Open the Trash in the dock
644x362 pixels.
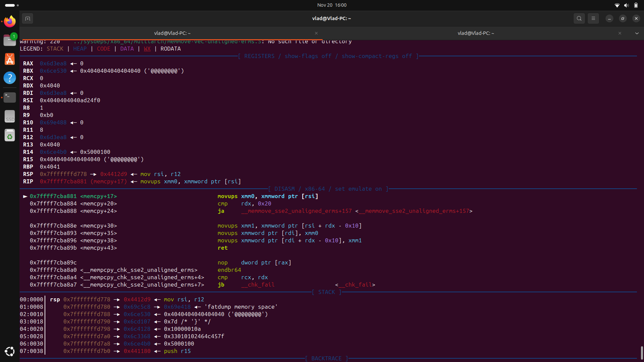point(10,135)
